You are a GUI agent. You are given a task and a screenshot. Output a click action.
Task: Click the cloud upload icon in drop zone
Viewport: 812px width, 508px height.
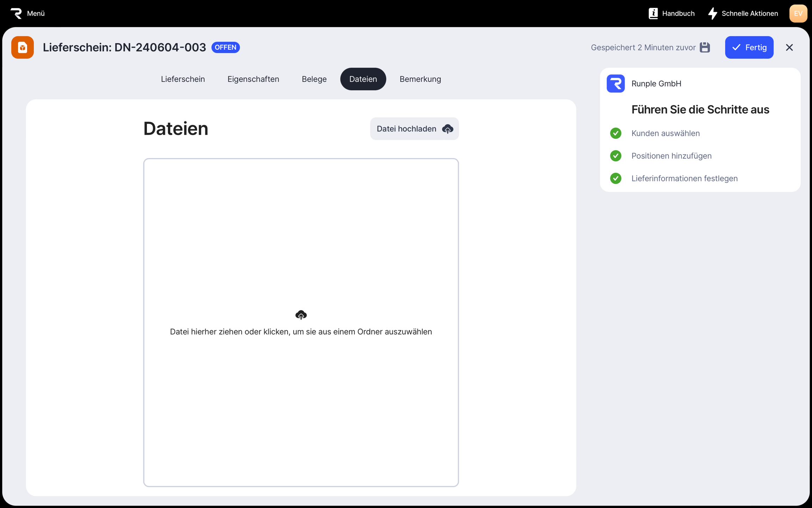(301, 315)
